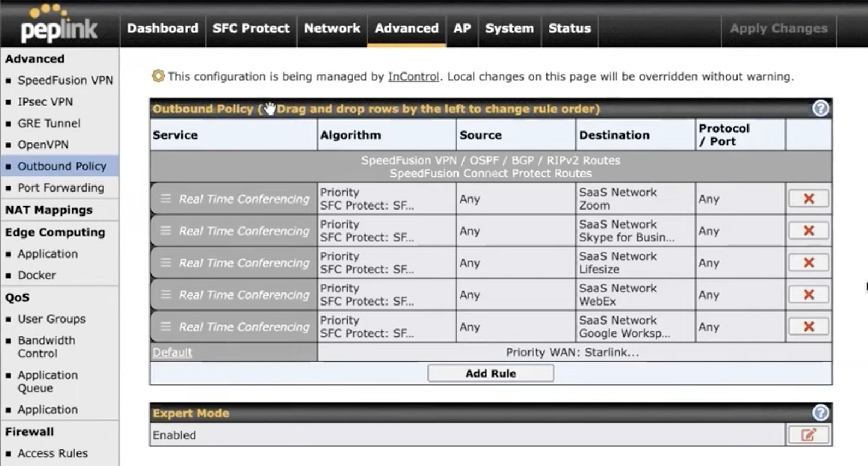Delete the Skype for Business outbound rule
Screen dimensions: 868x466
click(808, 231)
